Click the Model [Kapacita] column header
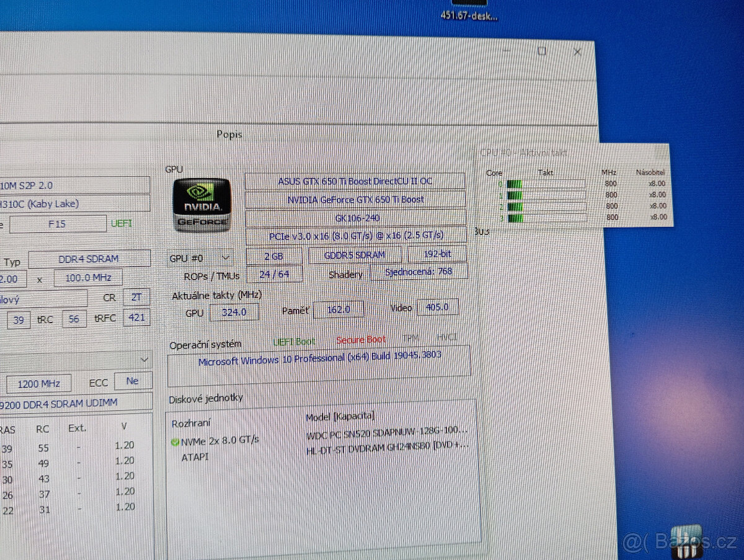Screen dimensions: 744x560 click(340, 417)
